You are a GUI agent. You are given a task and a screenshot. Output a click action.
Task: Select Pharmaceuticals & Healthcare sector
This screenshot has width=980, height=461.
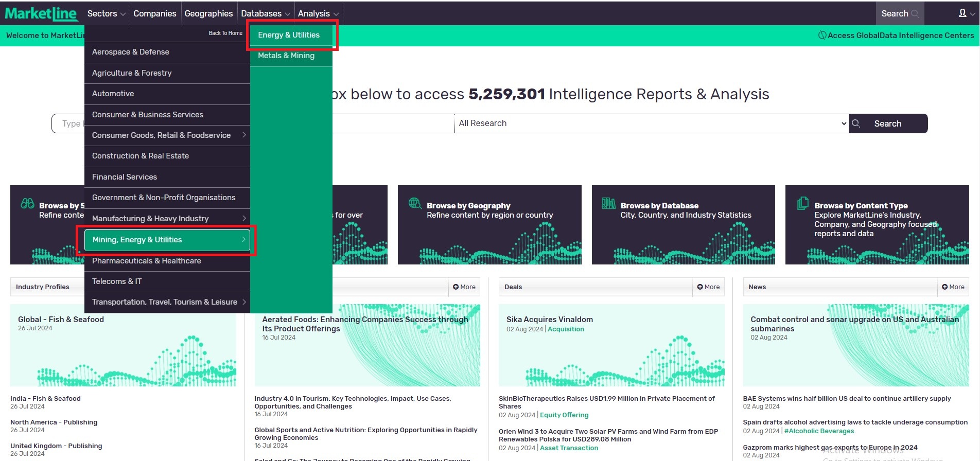147,261
